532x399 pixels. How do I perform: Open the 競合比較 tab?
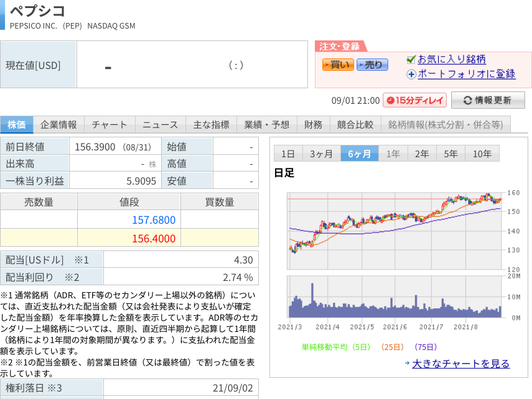(x=355, y=125)
